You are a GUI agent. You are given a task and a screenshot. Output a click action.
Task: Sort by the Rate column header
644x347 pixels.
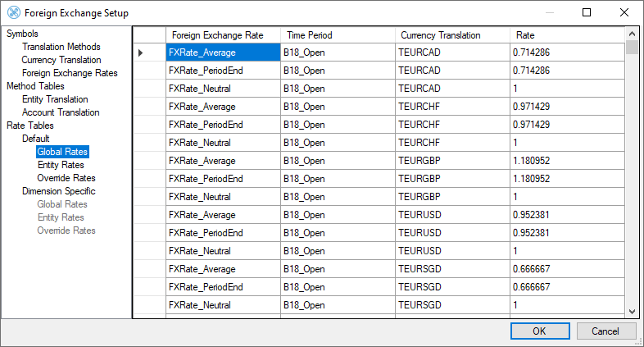click(x=525, y=35)
